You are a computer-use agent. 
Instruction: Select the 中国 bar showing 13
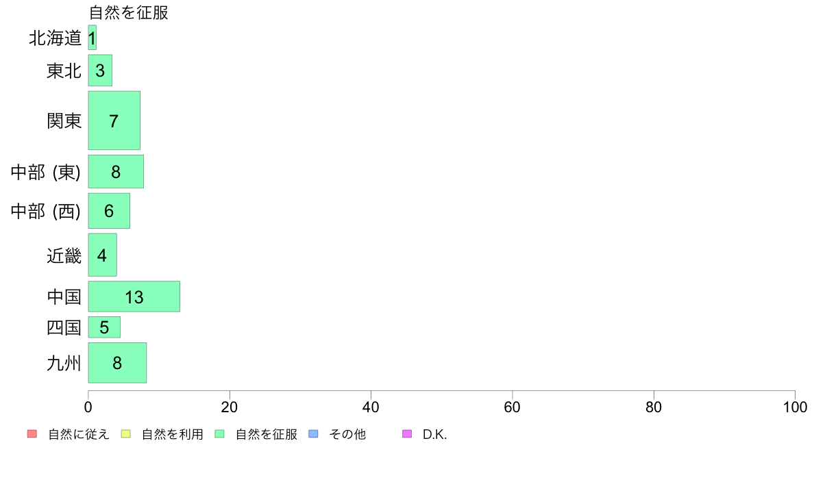(x=134, y=297)
